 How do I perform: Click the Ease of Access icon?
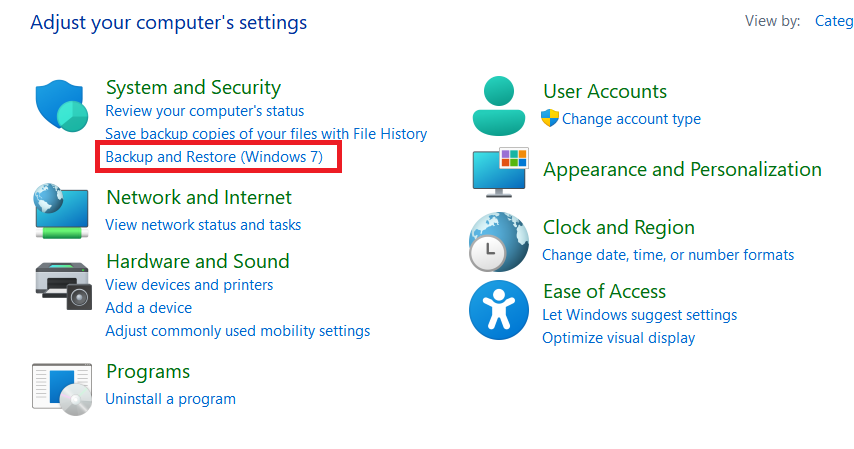pyautogui.click(x=499, y=310)
